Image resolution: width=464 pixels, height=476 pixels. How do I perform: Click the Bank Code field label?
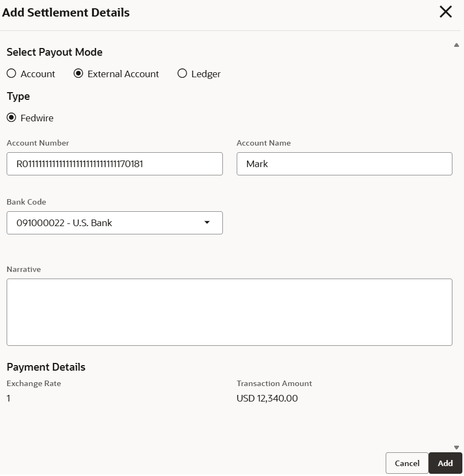point(26,202)
